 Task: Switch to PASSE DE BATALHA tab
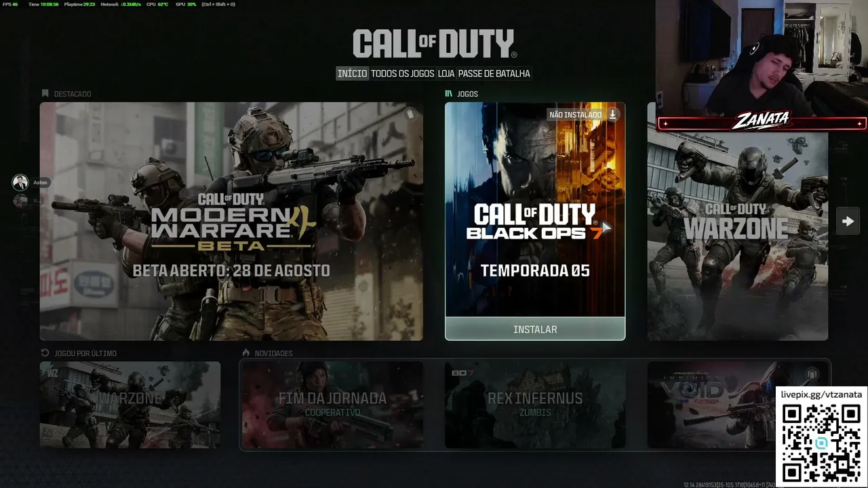pos(494,73)
